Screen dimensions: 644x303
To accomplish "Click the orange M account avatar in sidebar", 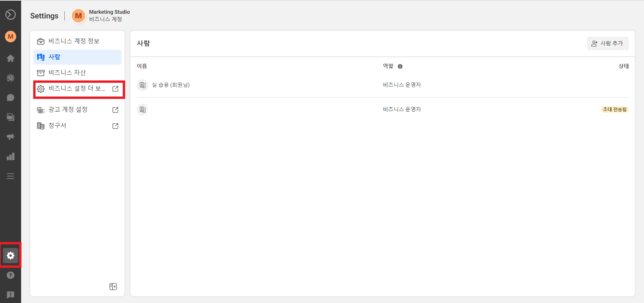I will point(10,37).
